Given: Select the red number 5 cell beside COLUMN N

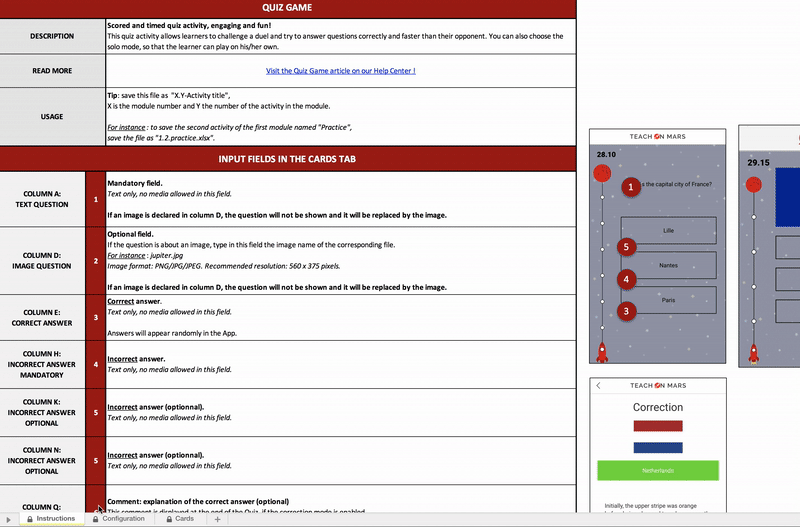Looking at the screenshot, I should [95, 461].
